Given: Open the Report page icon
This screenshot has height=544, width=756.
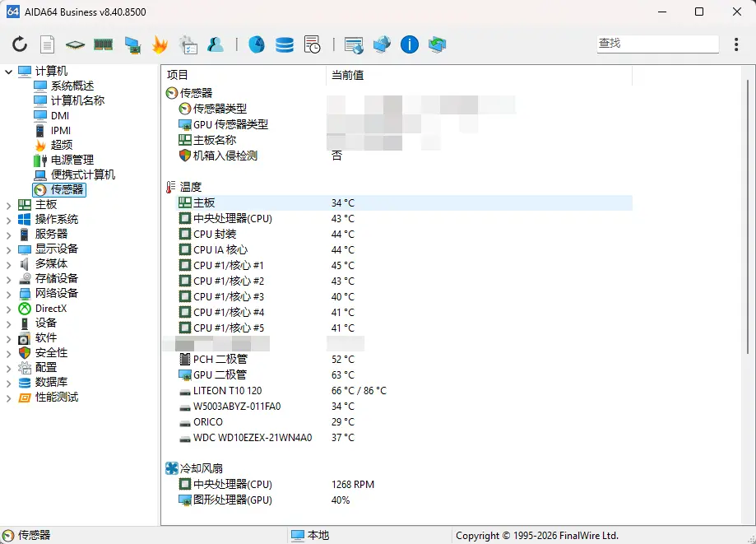Looking at the screenshot, I should [47, 44].
